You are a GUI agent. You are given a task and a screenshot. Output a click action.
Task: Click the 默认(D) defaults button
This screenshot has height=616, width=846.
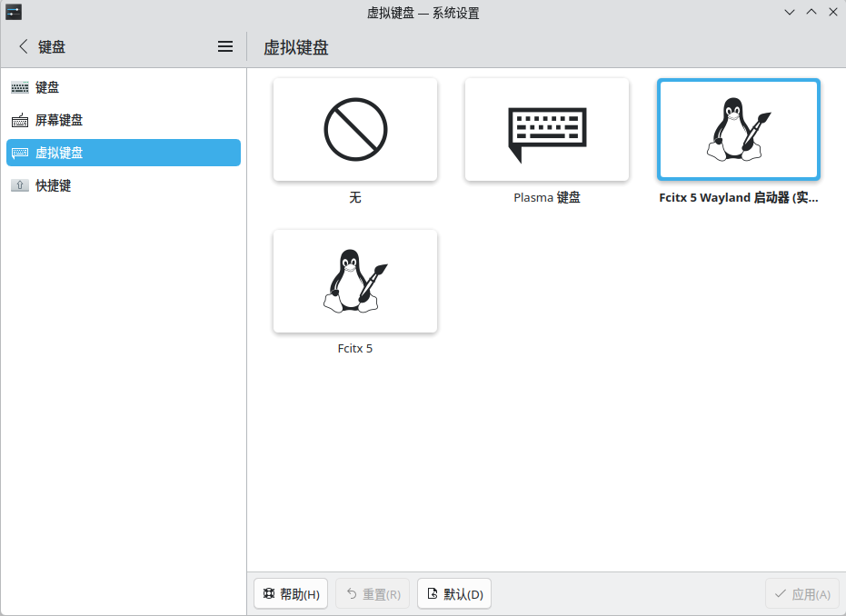tap(454, 594)
